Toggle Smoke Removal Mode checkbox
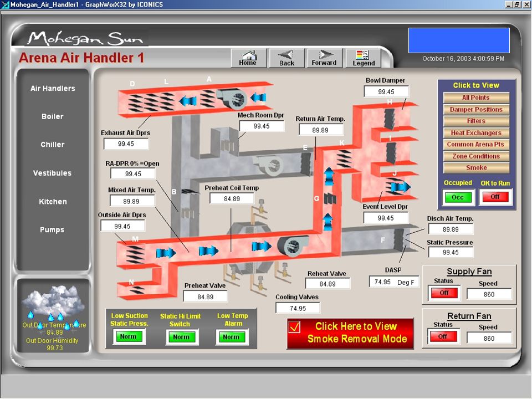Screen dimensions: 532x399 [x=294, y=327]
